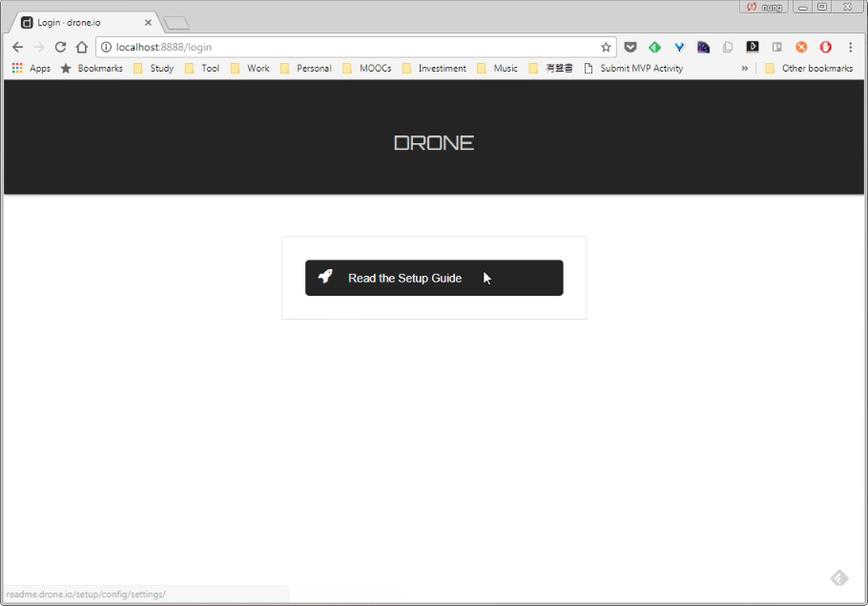Open the Music bookmarks folder
Viewport: 868px width, 606px height.
point(497,68)
